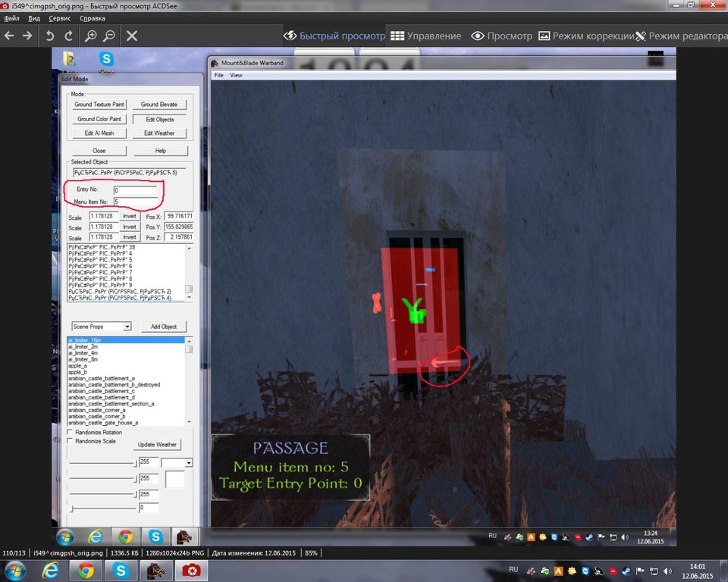Image resolution: width=728 pixels, height=582 pixels.
Task: Click the zoom out magnifier icon
Action: tap(109, 36)
